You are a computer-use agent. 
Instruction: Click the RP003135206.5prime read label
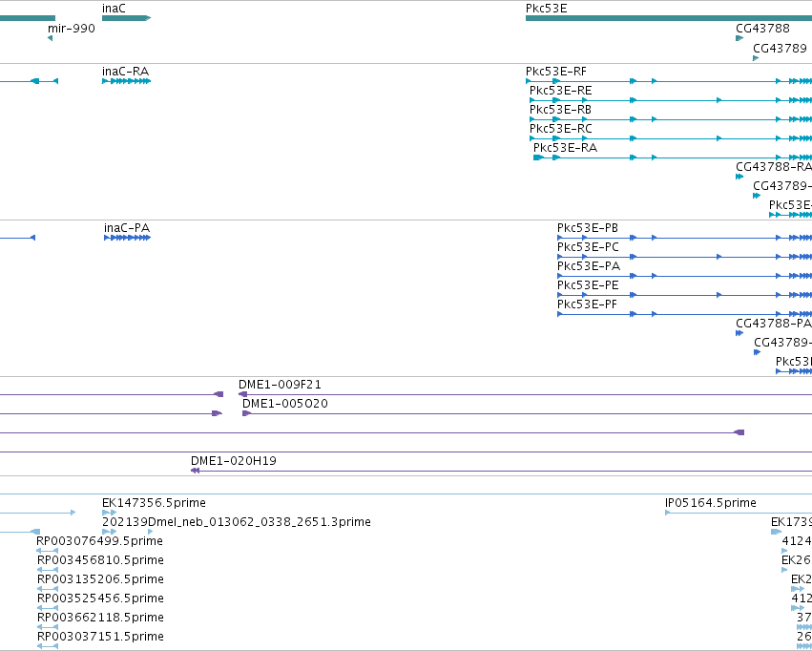pyautogui.click(x=100, y=579)
